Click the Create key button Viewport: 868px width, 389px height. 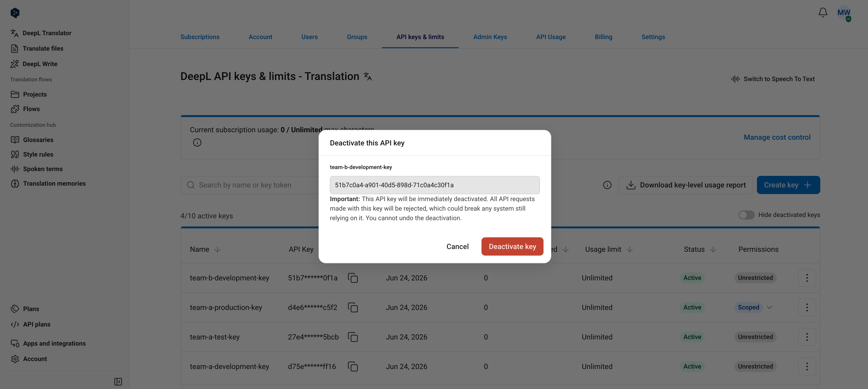coord(788,185)
